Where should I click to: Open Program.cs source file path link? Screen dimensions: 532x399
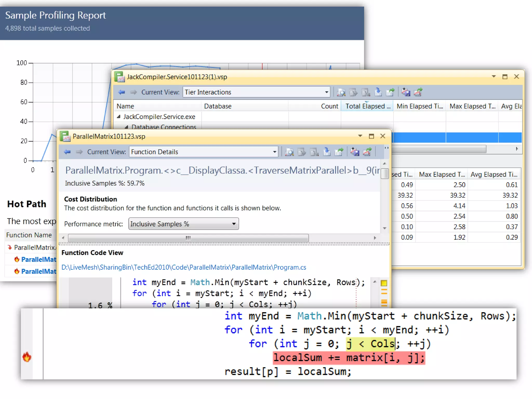tap(184, 267)
